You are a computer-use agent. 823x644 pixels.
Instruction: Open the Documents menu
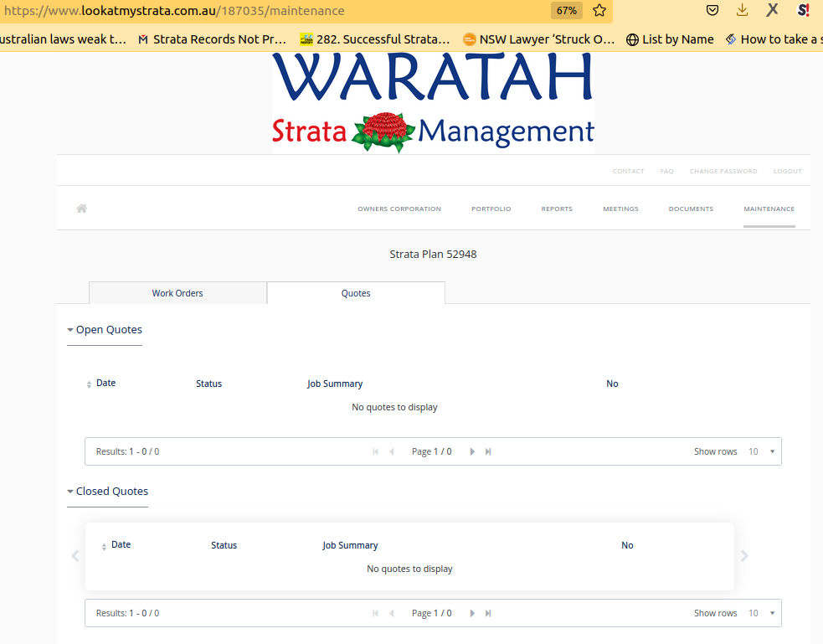coord(691,209)
